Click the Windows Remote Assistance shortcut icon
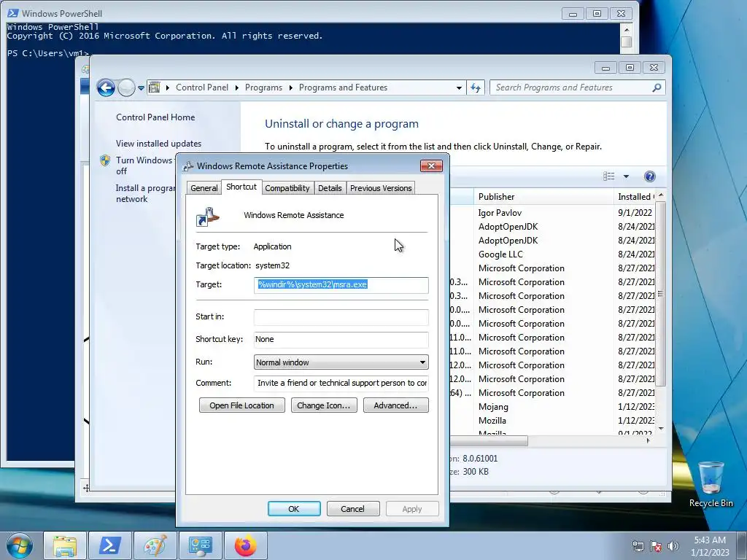The image size is (747, 560). coord(208,217)
